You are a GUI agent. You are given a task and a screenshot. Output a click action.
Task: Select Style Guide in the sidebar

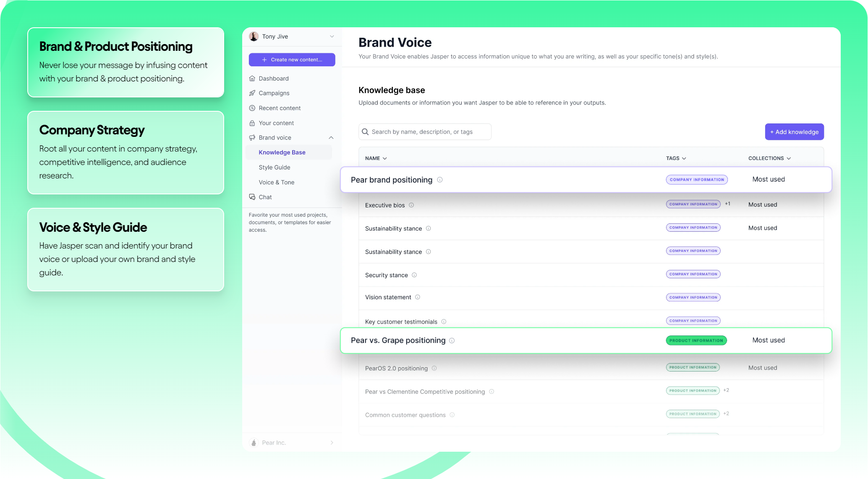point(275,167)
